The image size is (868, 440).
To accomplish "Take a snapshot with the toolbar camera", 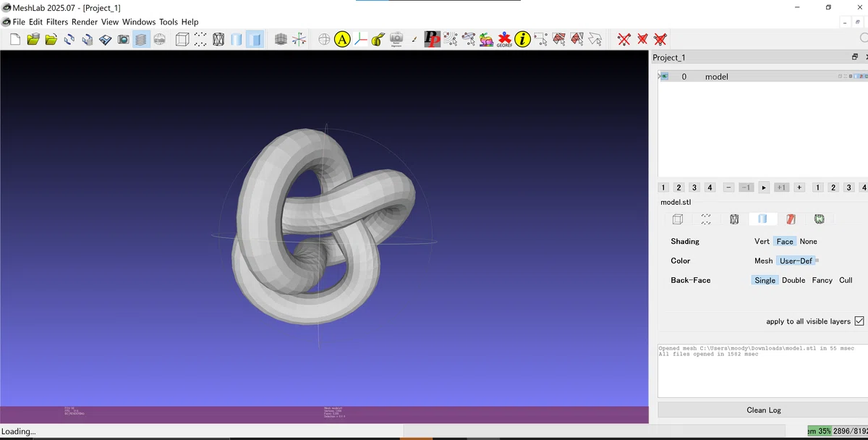I will (123, 39).
